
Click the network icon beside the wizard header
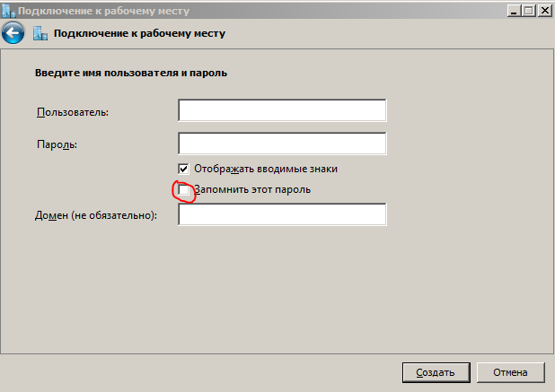pos(40,34)
